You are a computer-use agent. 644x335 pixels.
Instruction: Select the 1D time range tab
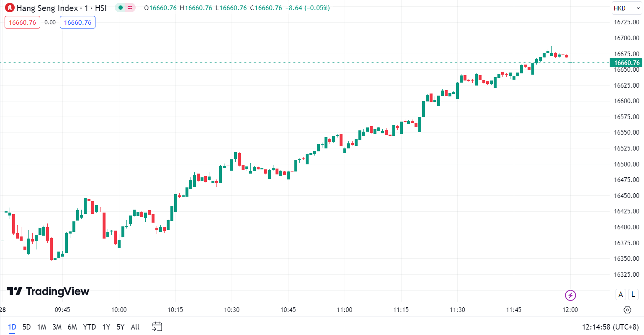(12, 327)
